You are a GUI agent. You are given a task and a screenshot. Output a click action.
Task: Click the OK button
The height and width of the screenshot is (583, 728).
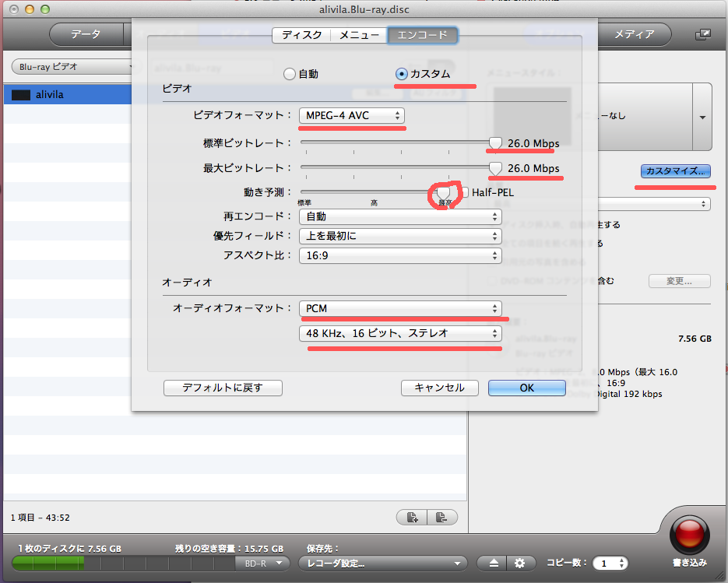coord(527,388)
